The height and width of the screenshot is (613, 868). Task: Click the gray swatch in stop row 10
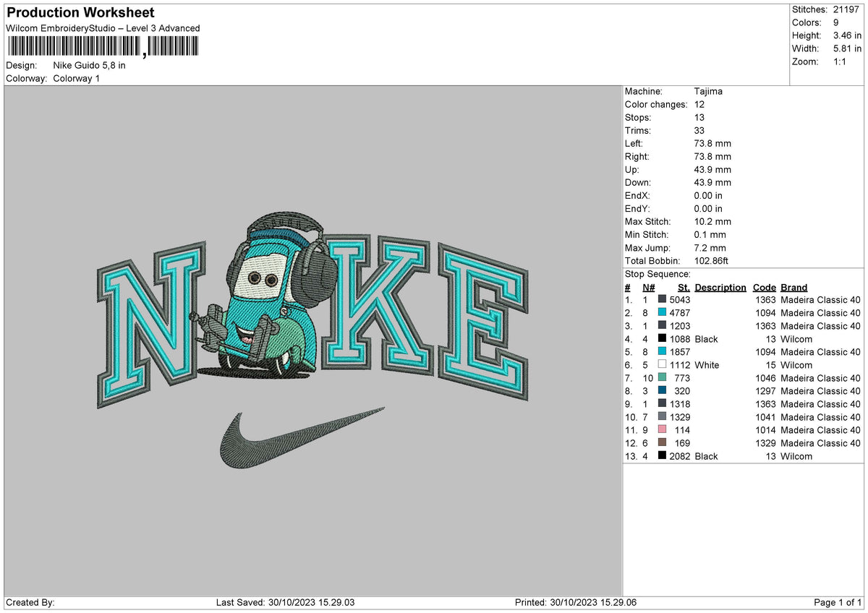pyautogui.click(x=662, y=416)
